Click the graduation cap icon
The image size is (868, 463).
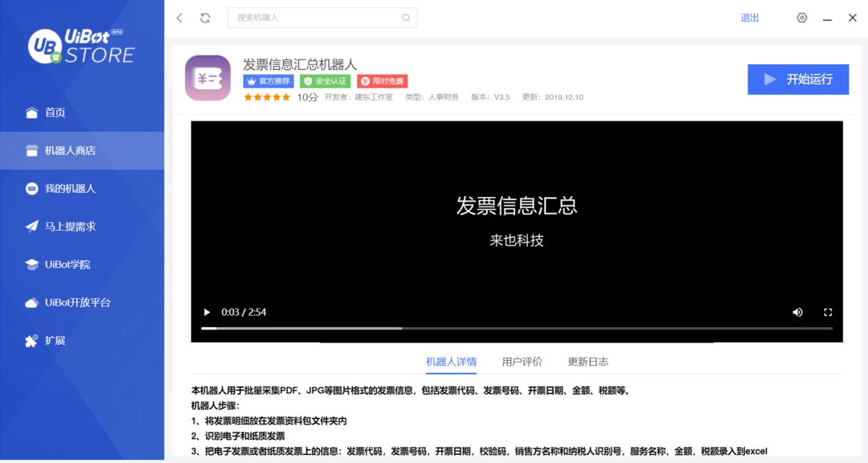[31, 264]
